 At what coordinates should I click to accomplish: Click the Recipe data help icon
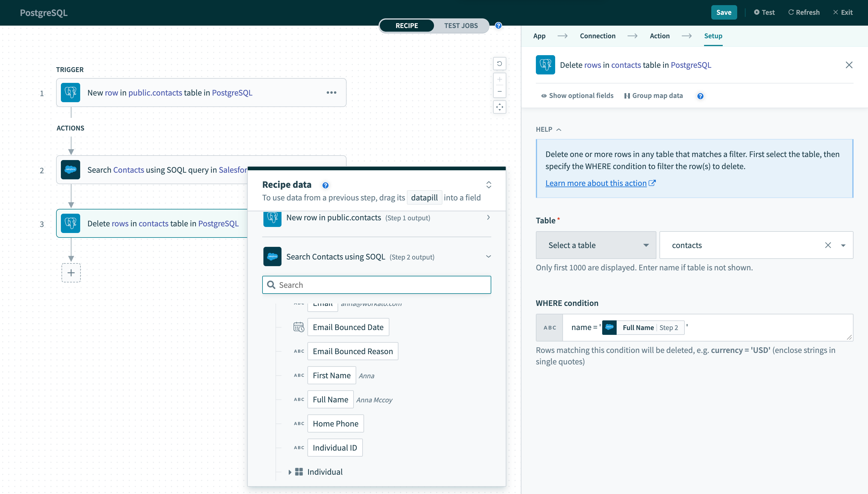coord(325,185)
